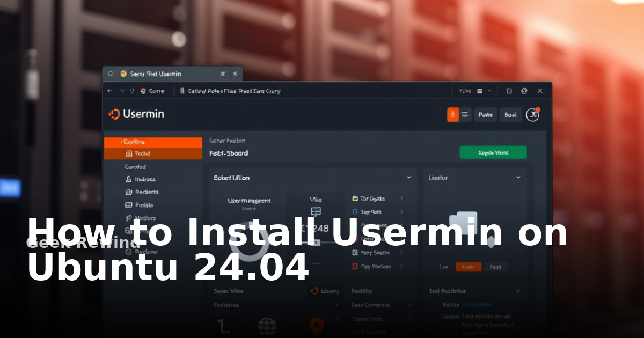Select the orange middle segmented option

click(469, 267)
